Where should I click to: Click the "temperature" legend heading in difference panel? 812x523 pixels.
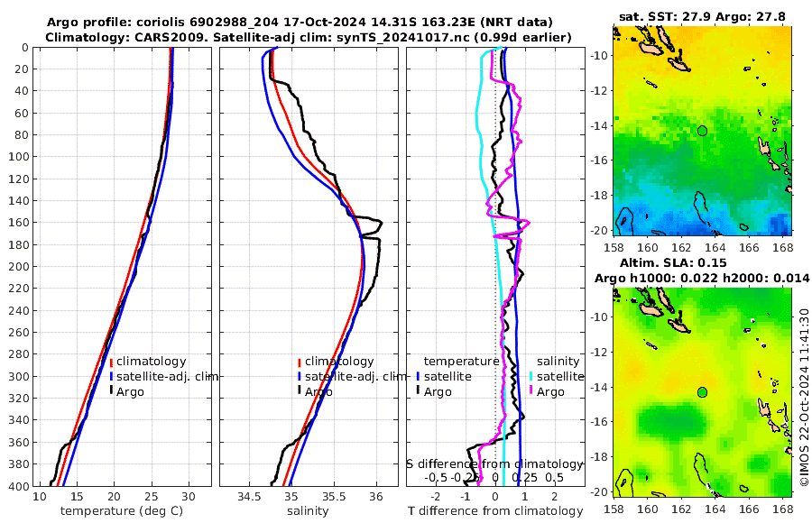click(x=461, y=362)
